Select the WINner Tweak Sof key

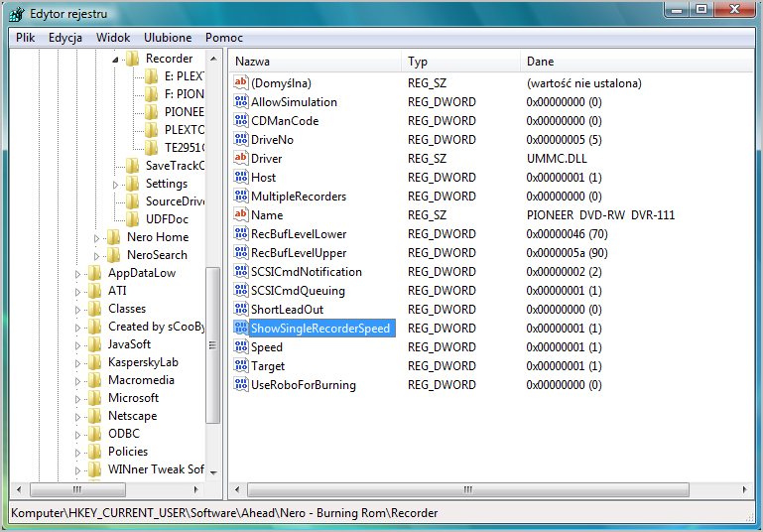156,469
